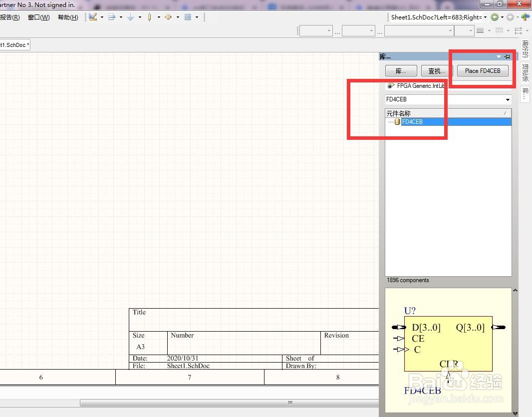Open the 帮助(H) help menu
532x417 pixels.
click(x=68, y=17)
